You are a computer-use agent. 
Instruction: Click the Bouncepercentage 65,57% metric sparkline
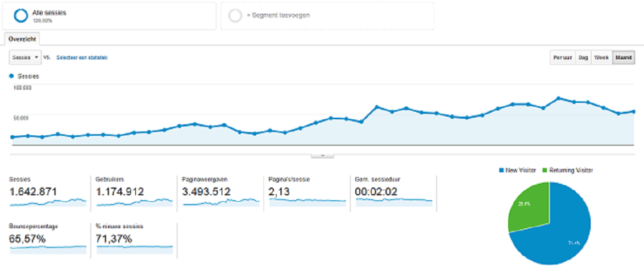[x=48, y=249]
